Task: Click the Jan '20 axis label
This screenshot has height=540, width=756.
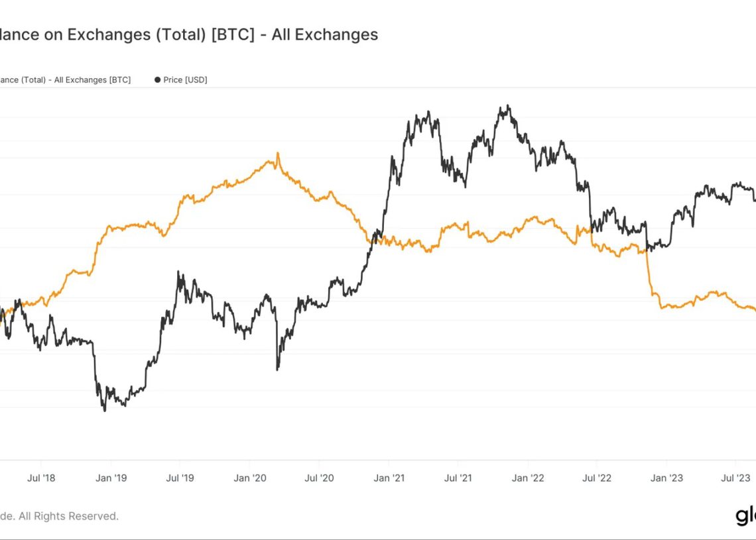Action: (250, 477)
